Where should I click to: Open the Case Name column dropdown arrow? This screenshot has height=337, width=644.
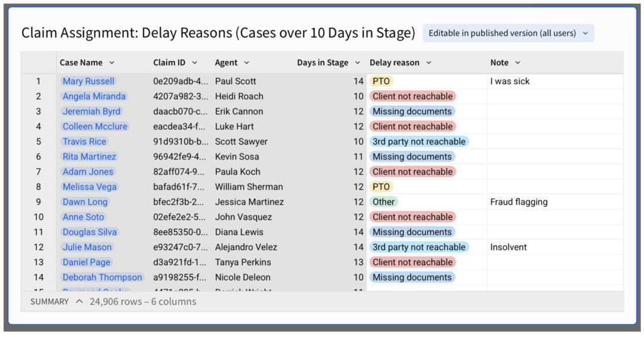point(112,63)
